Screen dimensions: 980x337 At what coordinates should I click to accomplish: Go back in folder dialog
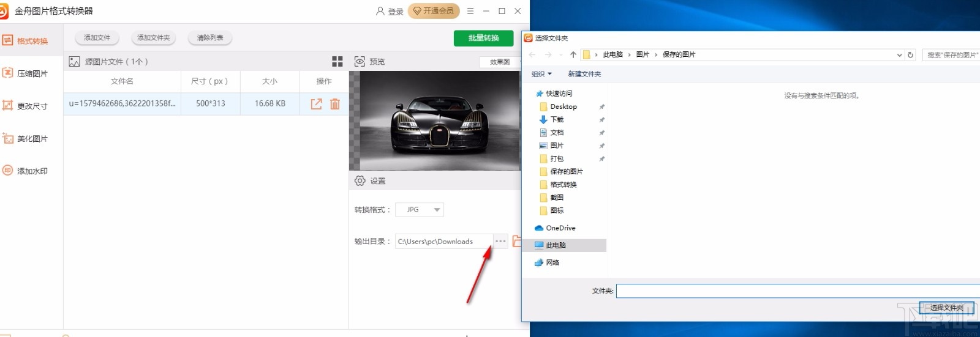(532, 55)
